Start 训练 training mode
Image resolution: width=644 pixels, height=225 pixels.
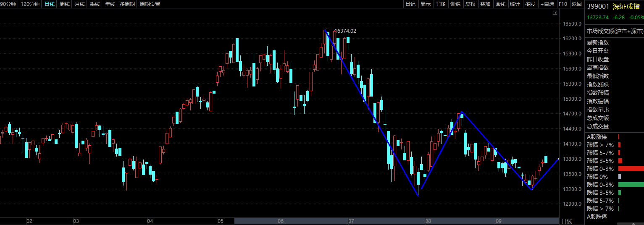pyautogui.click(x=455, y=4)
